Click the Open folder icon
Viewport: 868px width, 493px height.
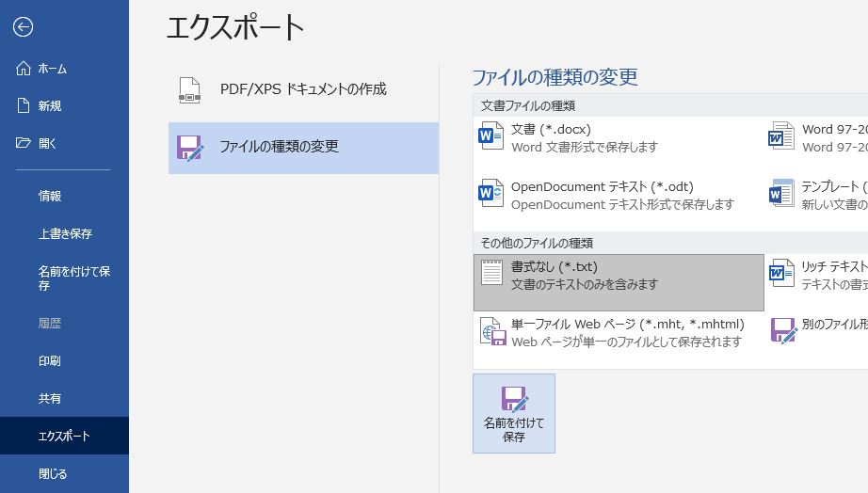pyautogui.click(x=24, y=143)
